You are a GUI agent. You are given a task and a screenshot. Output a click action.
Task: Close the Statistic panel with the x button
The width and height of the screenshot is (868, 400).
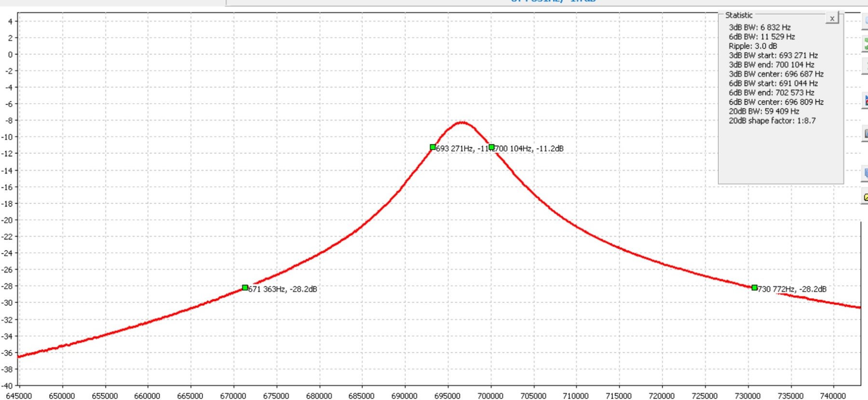[832, 18]
